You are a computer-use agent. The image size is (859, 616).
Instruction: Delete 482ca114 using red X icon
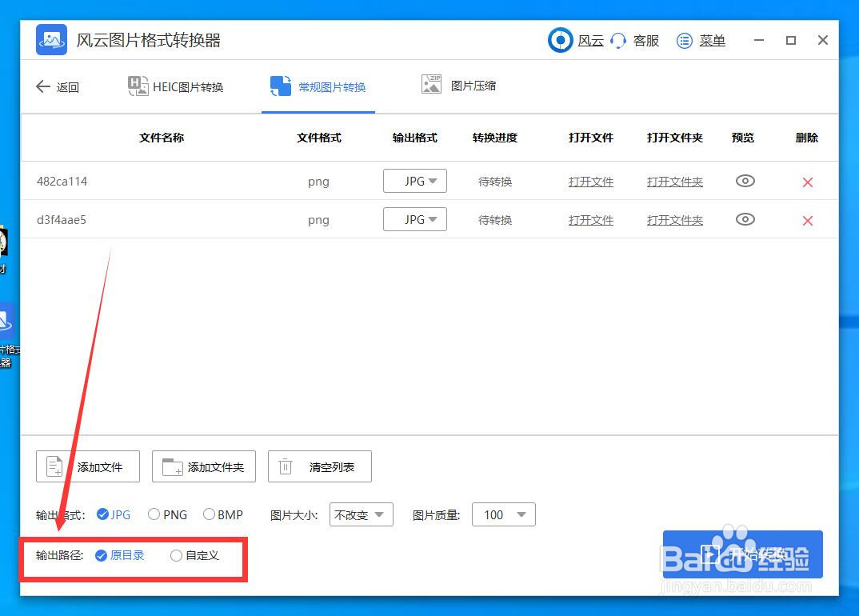tap(807, 182)
